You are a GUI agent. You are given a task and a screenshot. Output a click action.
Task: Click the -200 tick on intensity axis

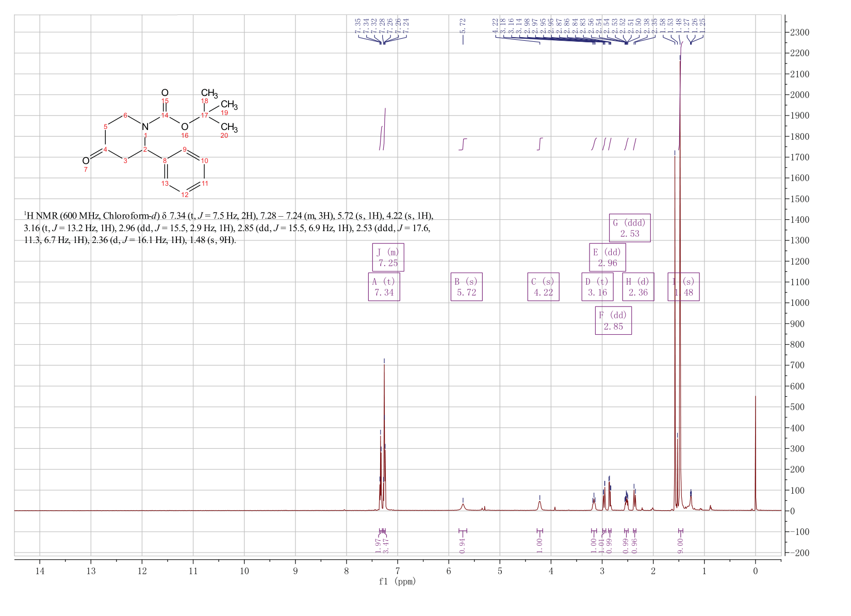coord(799,553)
